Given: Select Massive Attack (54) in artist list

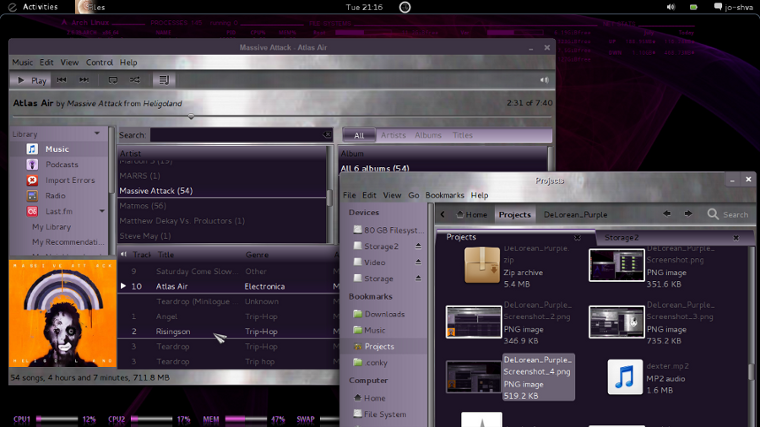Looking at the screenshot, I should coord(222,191).
